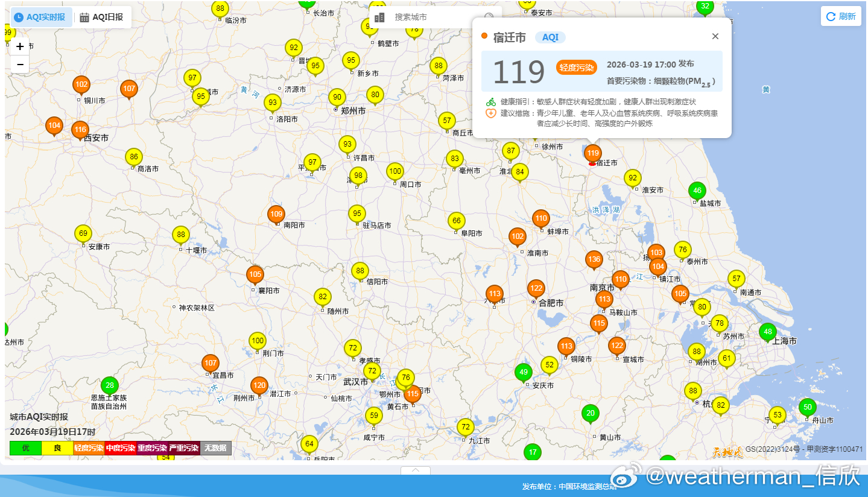Open the 105 marker at 襄阳市
Screen dimensions: 868x497
pyautogui.click(x=255, y=276)
